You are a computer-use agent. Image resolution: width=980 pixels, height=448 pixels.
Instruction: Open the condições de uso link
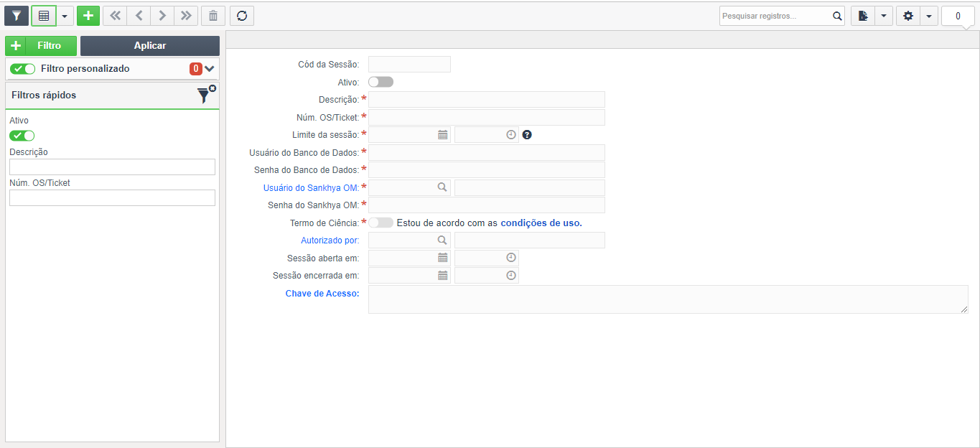541,223
